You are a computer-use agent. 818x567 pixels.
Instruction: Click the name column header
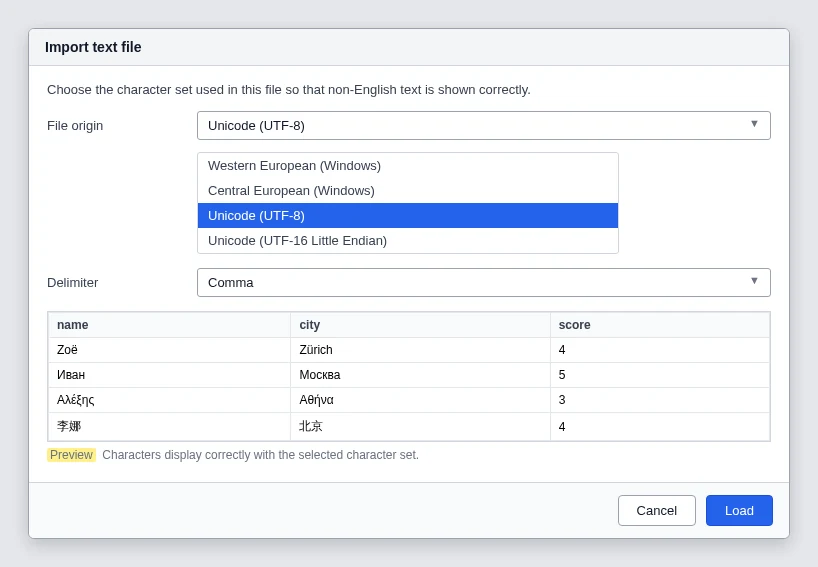click(169, 324)
